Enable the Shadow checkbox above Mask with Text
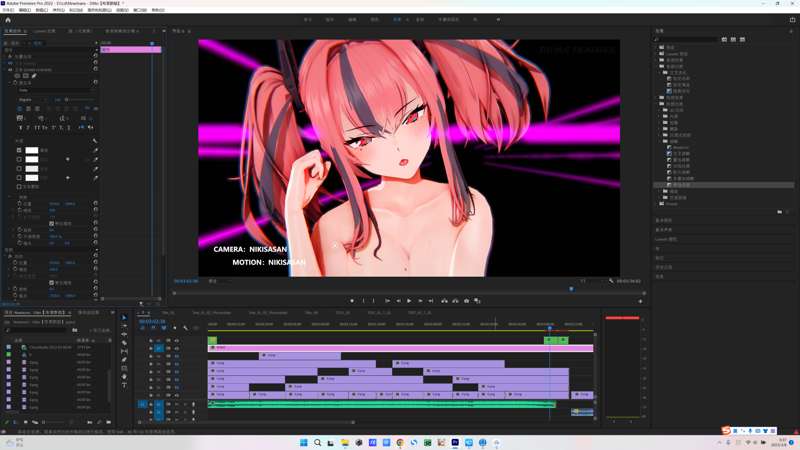Image resolution: width=800 pixels, height=450 pixels. [19, 178]
